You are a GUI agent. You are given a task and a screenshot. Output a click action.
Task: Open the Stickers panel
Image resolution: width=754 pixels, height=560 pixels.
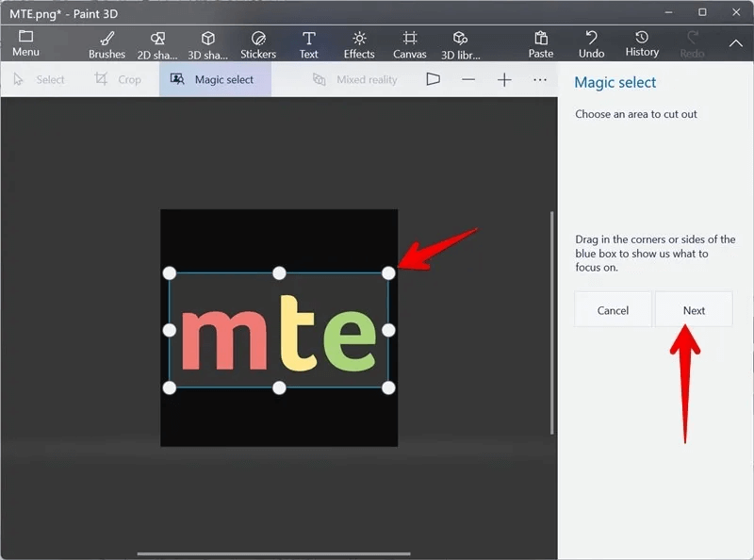tap(258, 43)
